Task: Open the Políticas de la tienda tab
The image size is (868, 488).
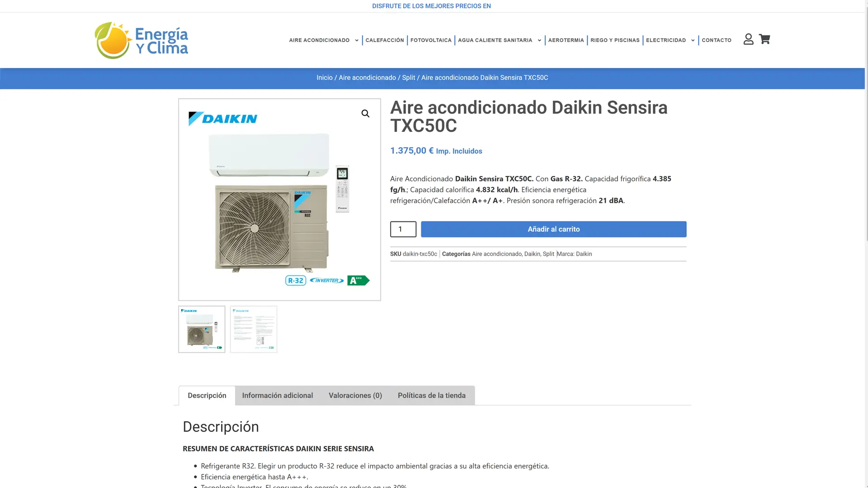Action: [x=432, y=395]
